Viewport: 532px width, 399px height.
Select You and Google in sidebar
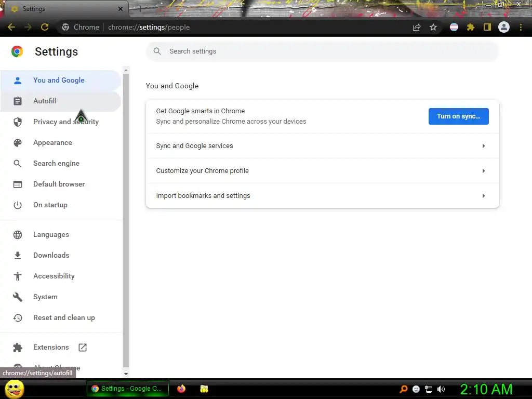click(60, 81)
